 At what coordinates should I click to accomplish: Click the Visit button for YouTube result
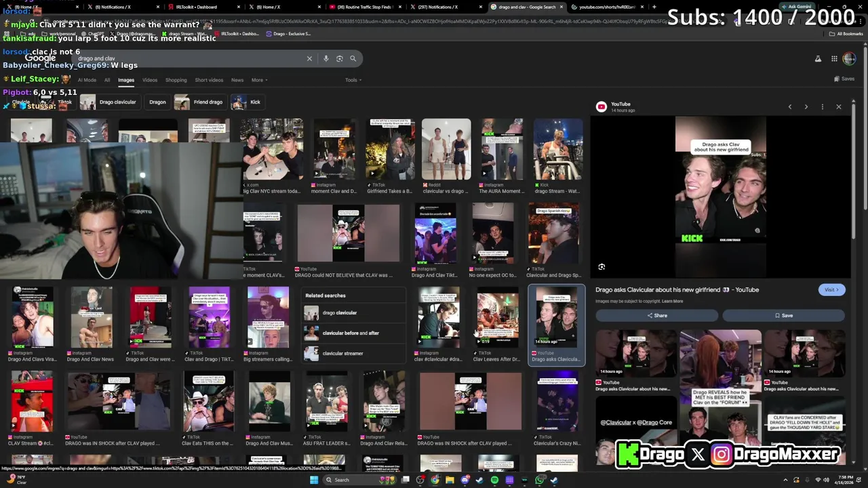pos(831,290)
